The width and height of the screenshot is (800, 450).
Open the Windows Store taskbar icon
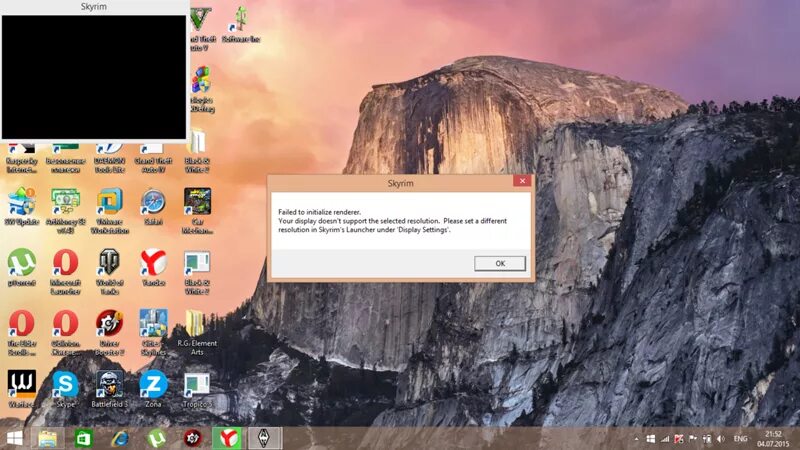pos(83,438)
